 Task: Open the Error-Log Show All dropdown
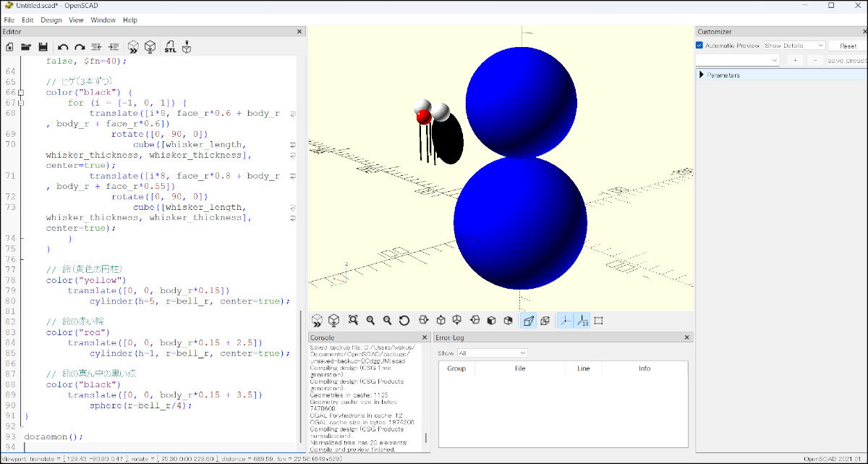coord(493,353)
